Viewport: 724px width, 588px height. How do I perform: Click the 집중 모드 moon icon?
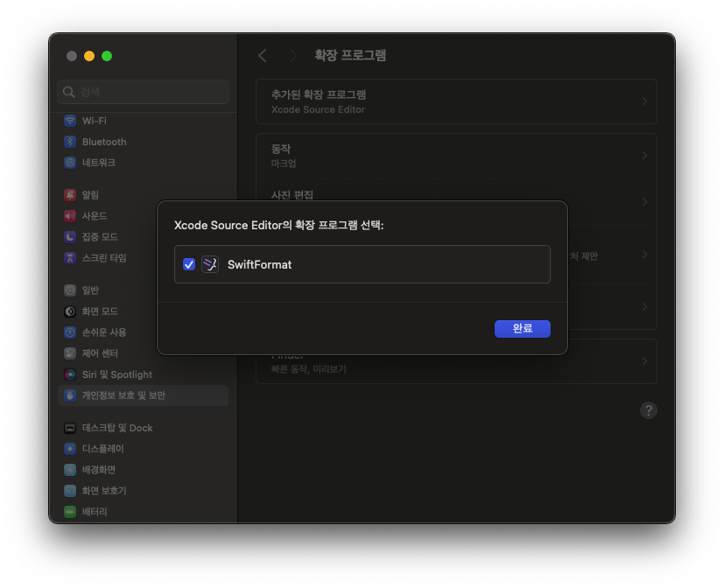click(70, 237)
